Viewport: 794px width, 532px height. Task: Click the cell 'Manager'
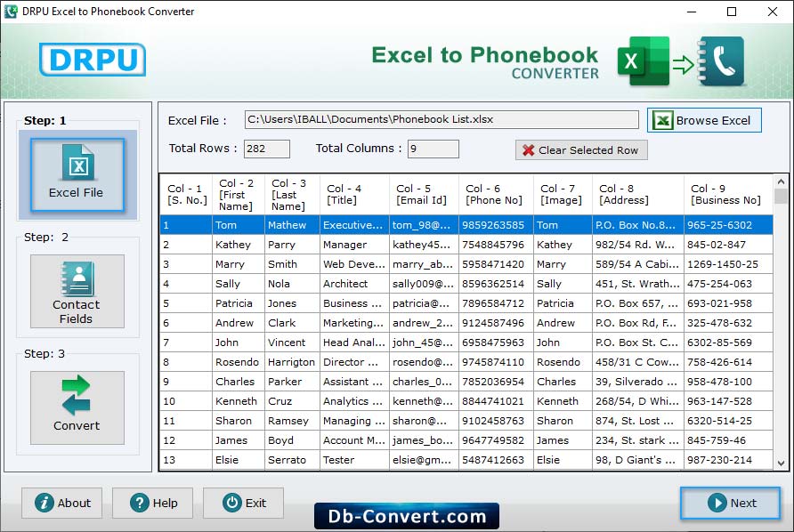[354, 245]
